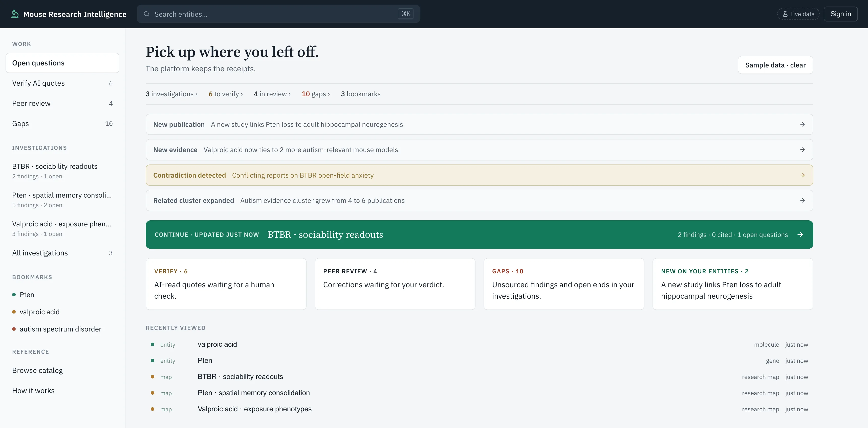Click green dot beside Pten bookmark
This screenshot has width=868, height=428.
tap(14, 295)
